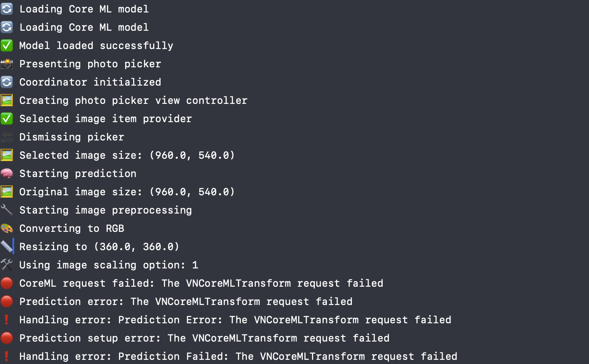
Task: Click the red circle beside CoreML request failed
Action: point(7,283)
